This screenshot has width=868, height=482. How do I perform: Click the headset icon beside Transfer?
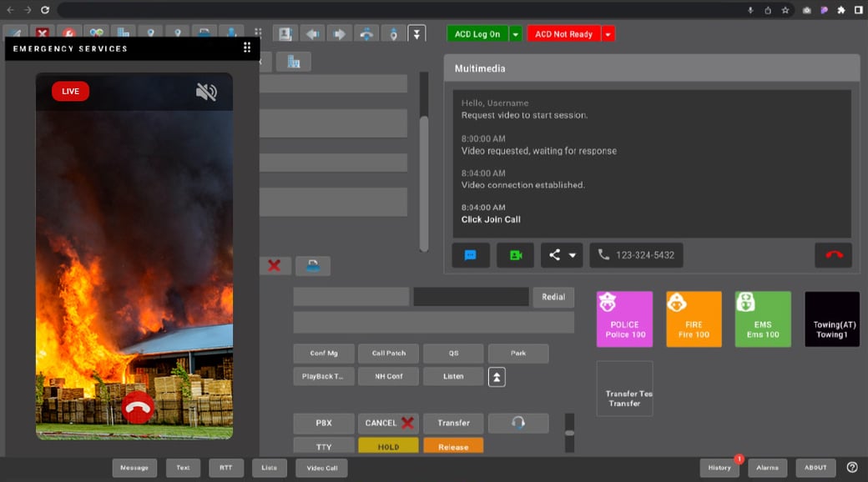click(517, 423)
